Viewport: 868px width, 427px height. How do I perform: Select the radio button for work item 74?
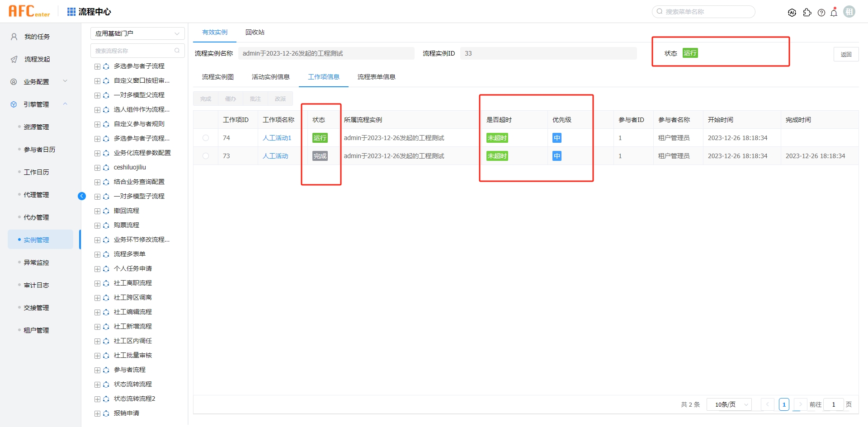206,138
